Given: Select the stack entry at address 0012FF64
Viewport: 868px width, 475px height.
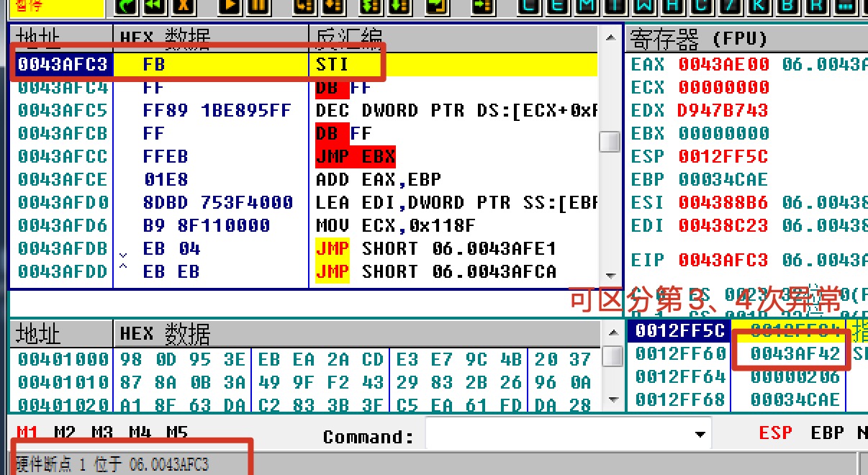Looking at the screenshot, I should [747, 377].
